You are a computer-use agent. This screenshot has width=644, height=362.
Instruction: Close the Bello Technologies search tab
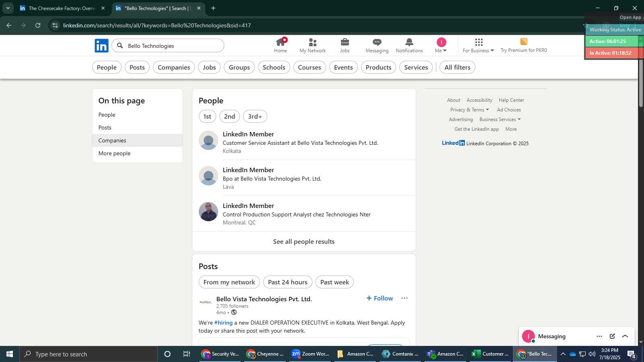(199, 8)
